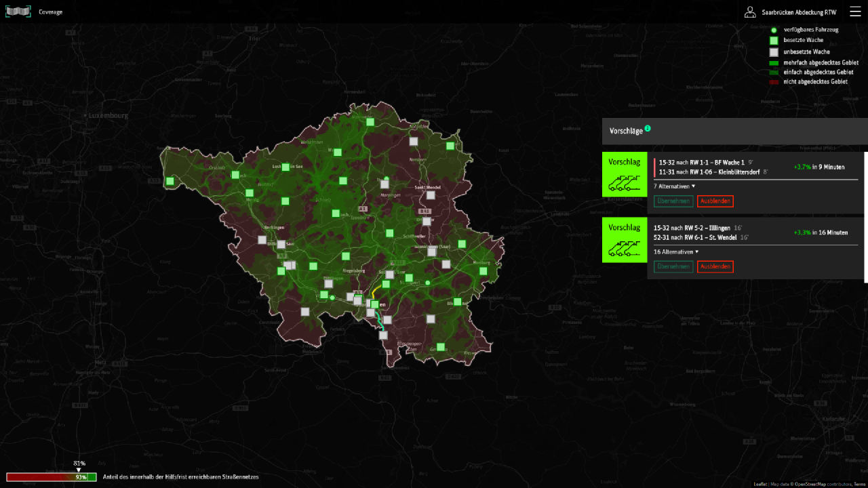Click Ausblenden for the +3,3% suggestion
Screen dimensions: 868x488
coord(715,266)
